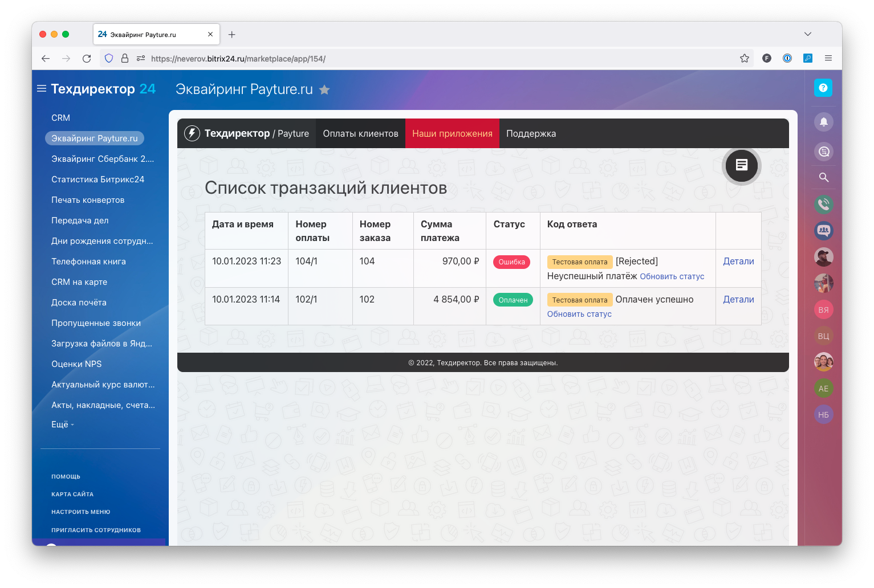Open Пропущенные звонки sidebar item
Viewport: 874px width, 588px height.
[x=96, y=323]
